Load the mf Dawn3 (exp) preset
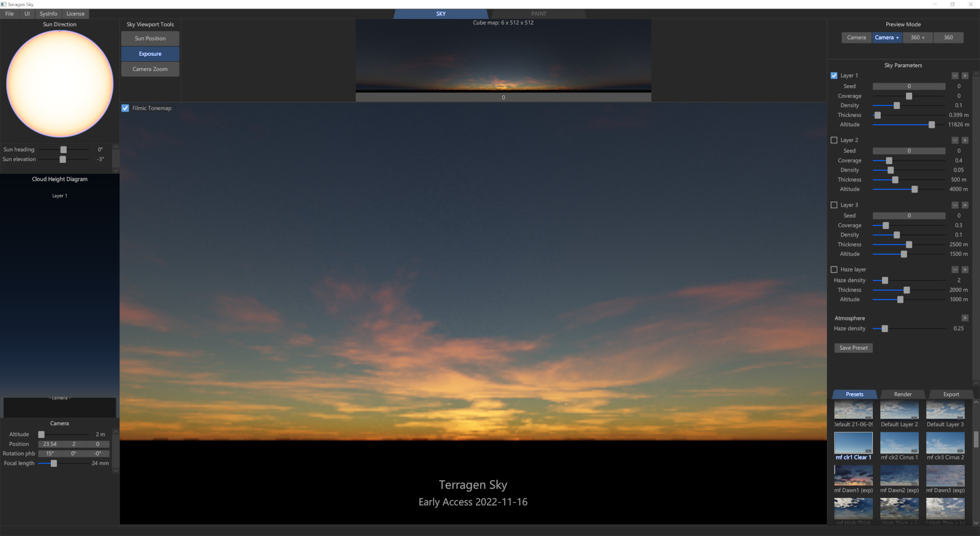The width and height of the screenshot is (980, 536). click(945, 476)
